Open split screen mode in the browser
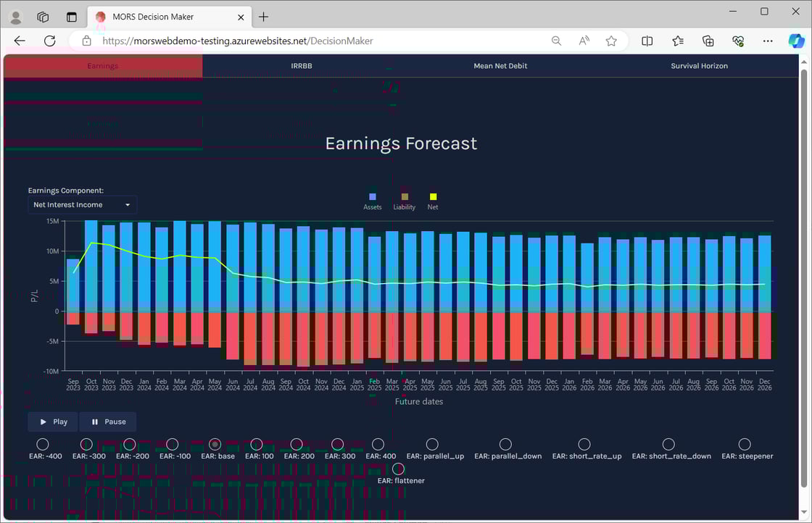The height and width of the screenshot is (523, 812). pos(647,41)
